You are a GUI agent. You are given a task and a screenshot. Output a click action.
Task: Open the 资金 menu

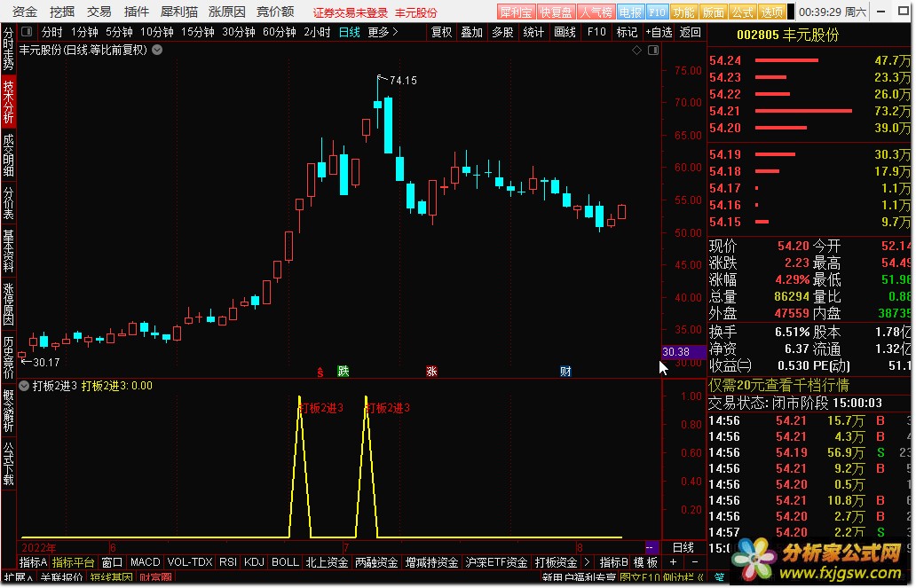tap(25, 12)
